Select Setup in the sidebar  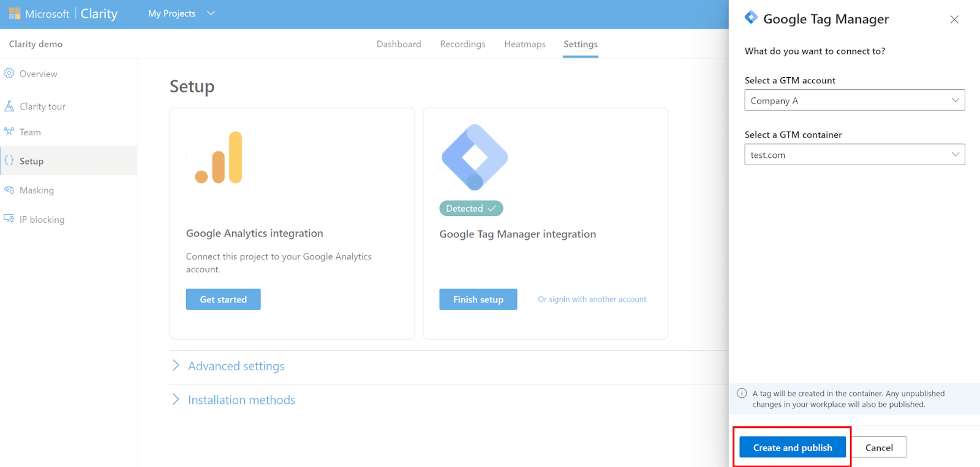[x=69, y=161]
